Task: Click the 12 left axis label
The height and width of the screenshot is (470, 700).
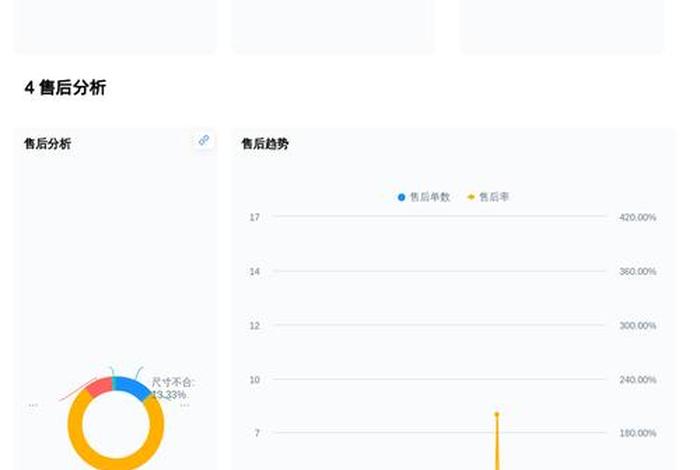Action: click(254, 326)
